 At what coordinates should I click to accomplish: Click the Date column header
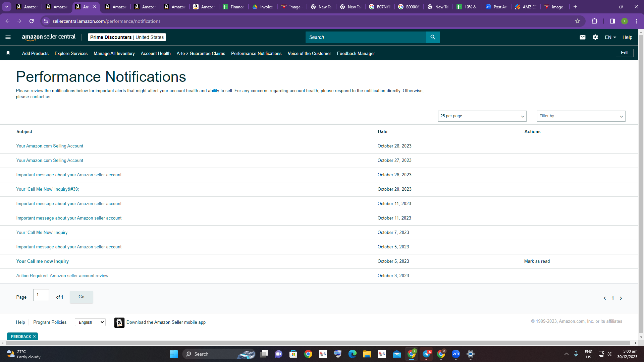point(382,132)
